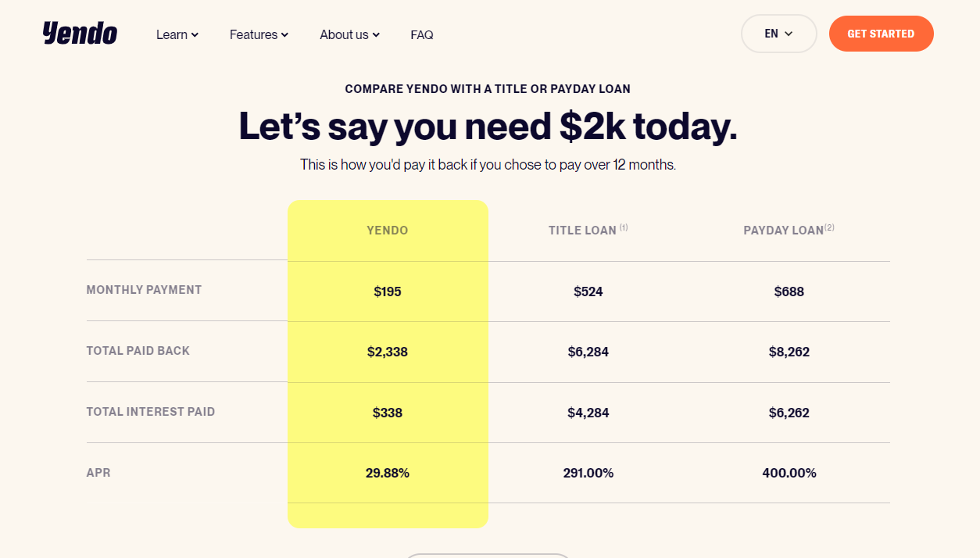Viewport: 980px width, 558px height.
Task: Click the Yendo logo
Action: click(x=80, y=34)
